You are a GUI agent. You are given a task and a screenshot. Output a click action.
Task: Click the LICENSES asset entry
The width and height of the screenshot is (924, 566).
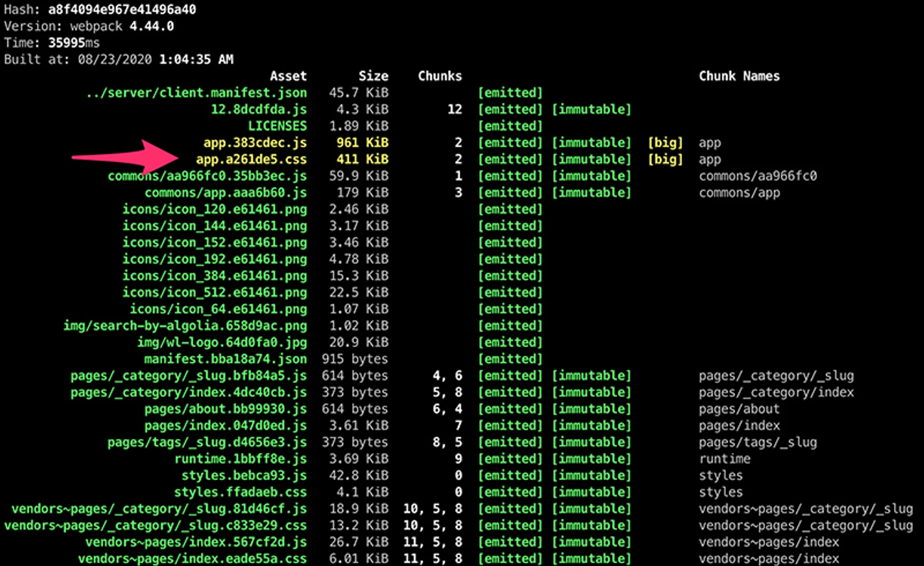(x=277, y=126)
